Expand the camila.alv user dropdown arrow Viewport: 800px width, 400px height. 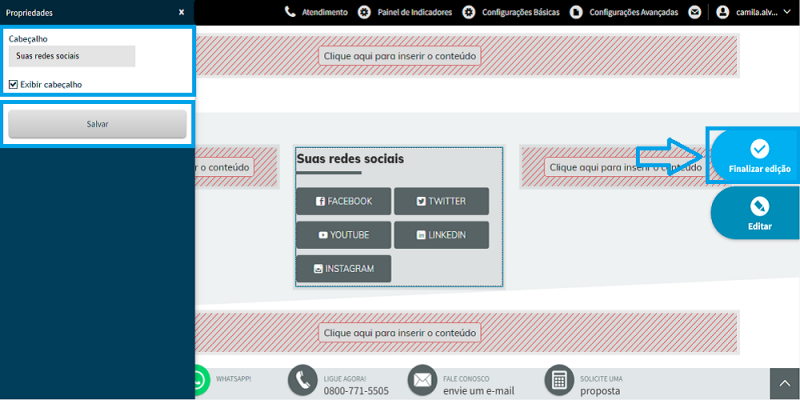pos(786,12)
